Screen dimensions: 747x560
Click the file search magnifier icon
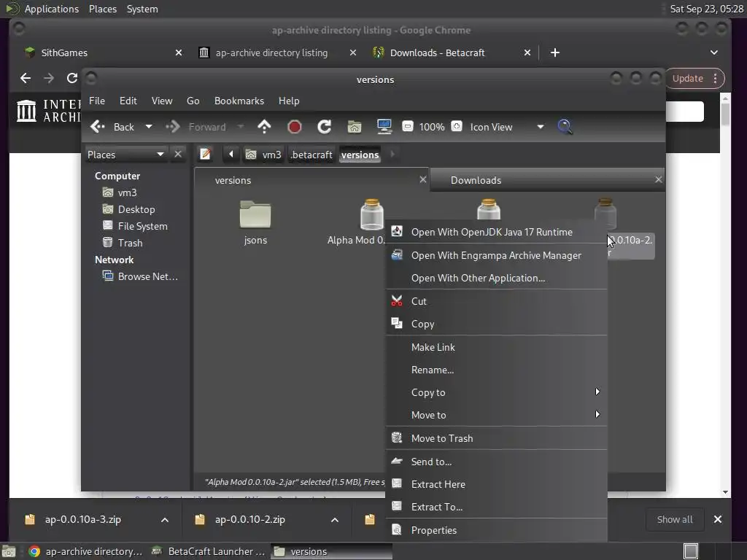point(565,127)
